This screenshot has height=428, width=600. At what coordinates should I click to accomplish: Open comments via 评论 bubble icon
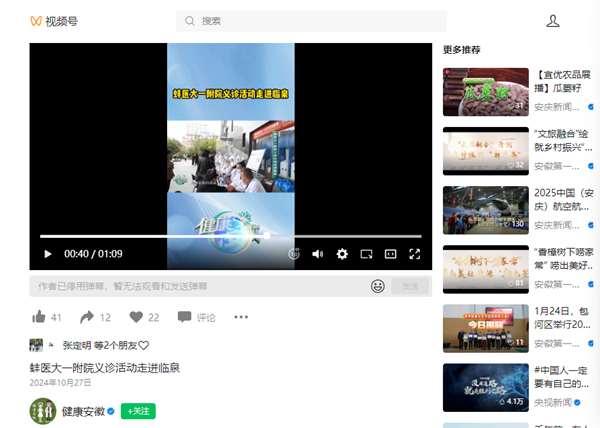tap(184, 317)
